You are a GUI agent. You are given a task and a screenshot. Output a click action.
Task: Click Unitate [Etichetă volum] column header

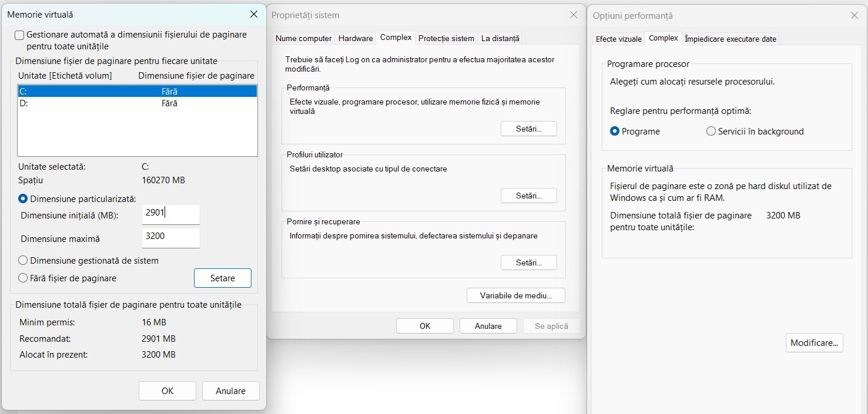[65, 76]
